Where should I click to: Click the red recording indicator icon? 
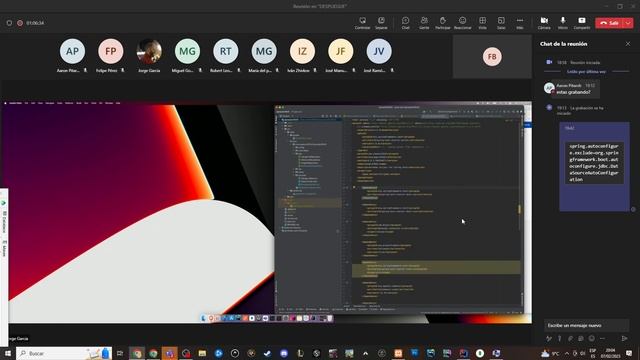click(20, 23)
